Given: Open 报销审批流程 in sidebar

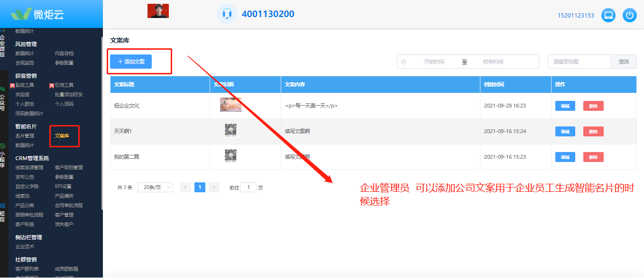Looking at the screenshot, I should point(29,215).
